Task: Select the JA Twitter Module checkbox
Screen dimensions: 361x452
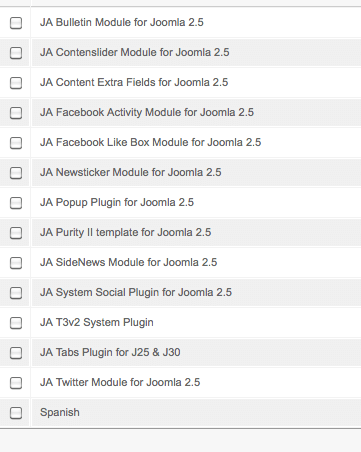Action: (16, 383)
